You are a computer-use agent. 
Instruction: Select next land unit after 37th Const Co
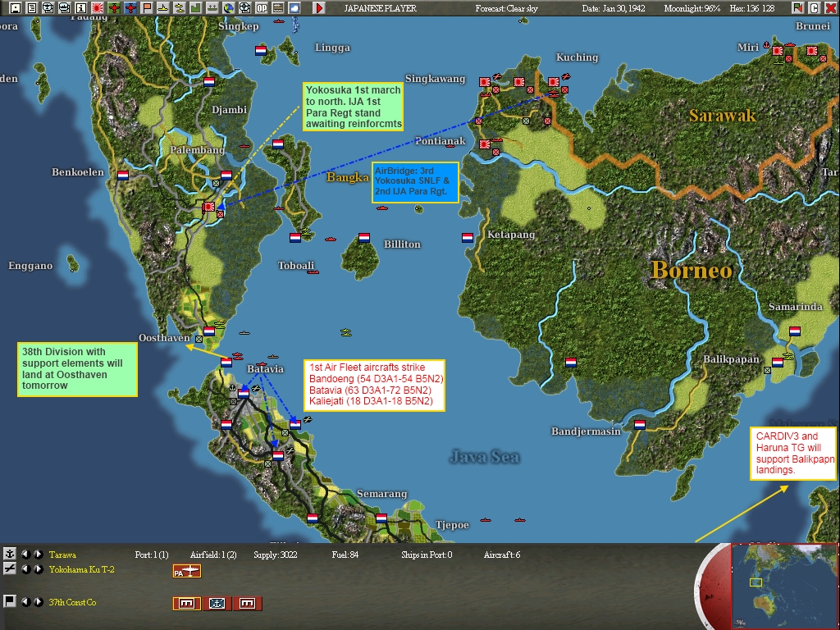38,601
